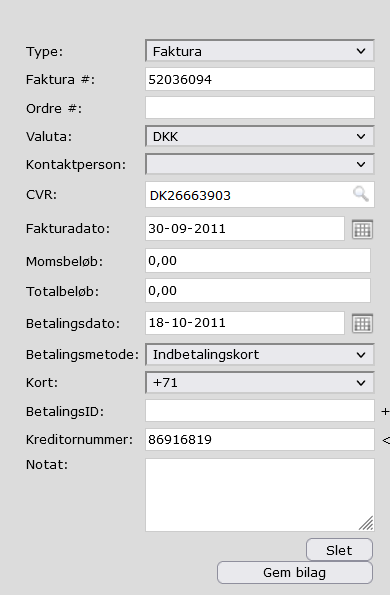Click inside the Notat text area
390x595 pixels.
[260, 495]
